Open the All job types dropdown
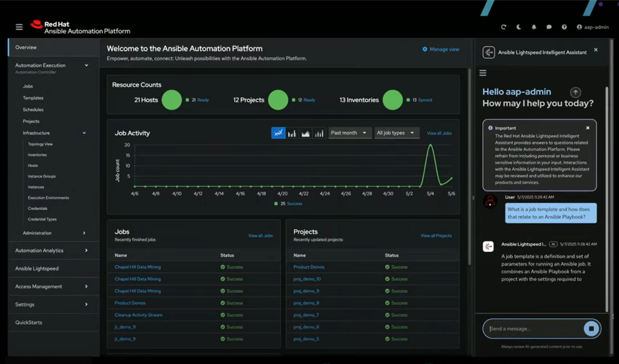This screenshot has height=364, width=619. coord(397,133)
